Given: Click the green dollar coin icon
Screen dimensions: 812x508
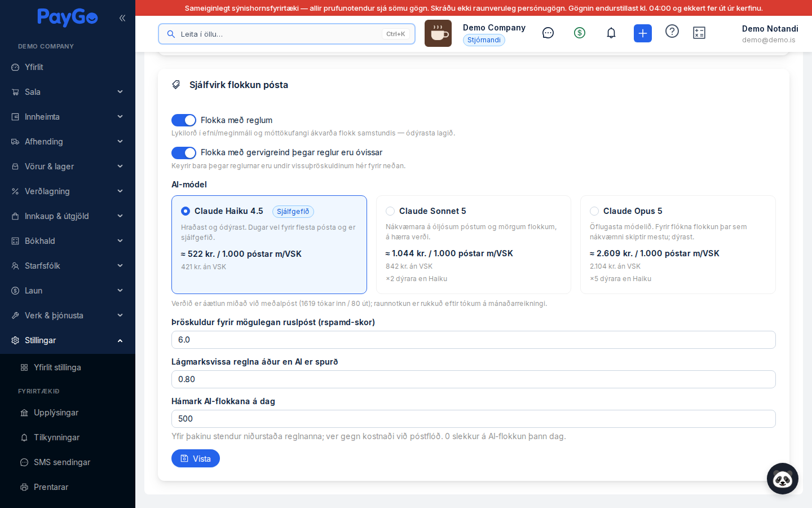Looking at the screenshot, I should [x=580, y=33].
